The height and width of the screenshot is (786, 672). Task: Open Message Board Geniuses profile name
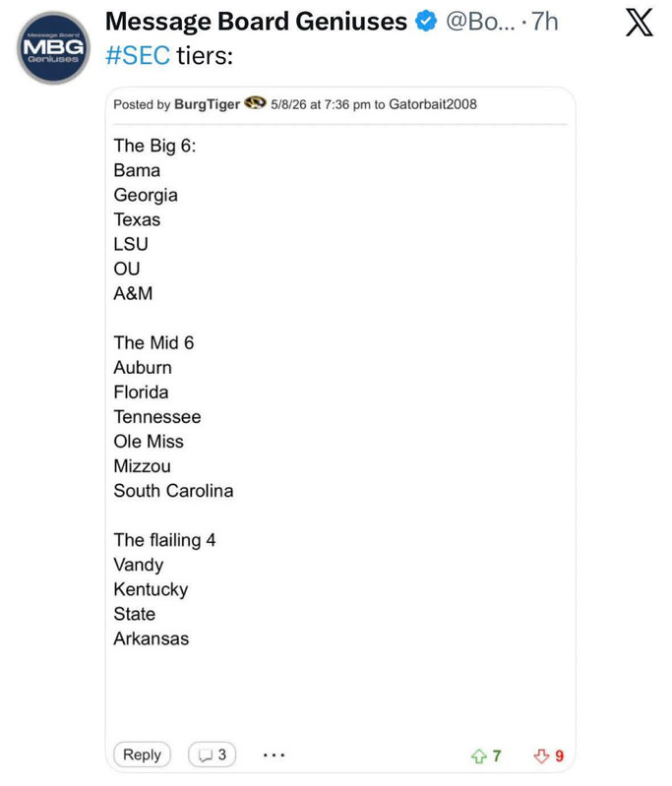(x=256, y=22)
